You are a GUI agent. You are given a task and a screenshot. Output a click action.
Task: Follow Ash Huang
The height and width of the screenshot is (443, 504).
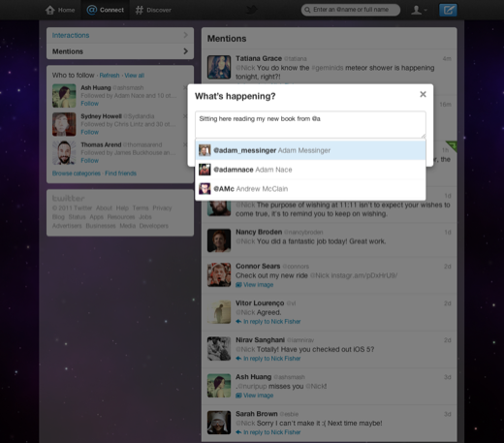(89, 104)
